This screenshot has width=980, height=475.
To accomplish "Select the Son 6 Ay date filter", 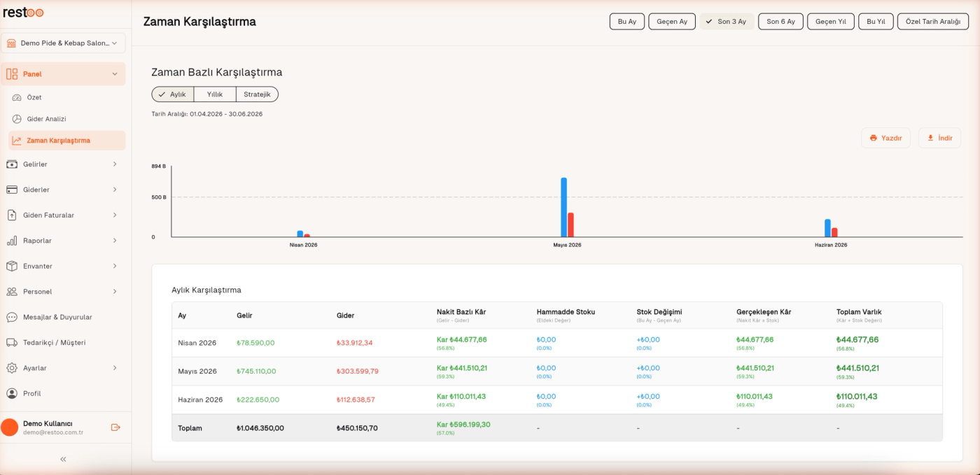I will tap(780, 22).
